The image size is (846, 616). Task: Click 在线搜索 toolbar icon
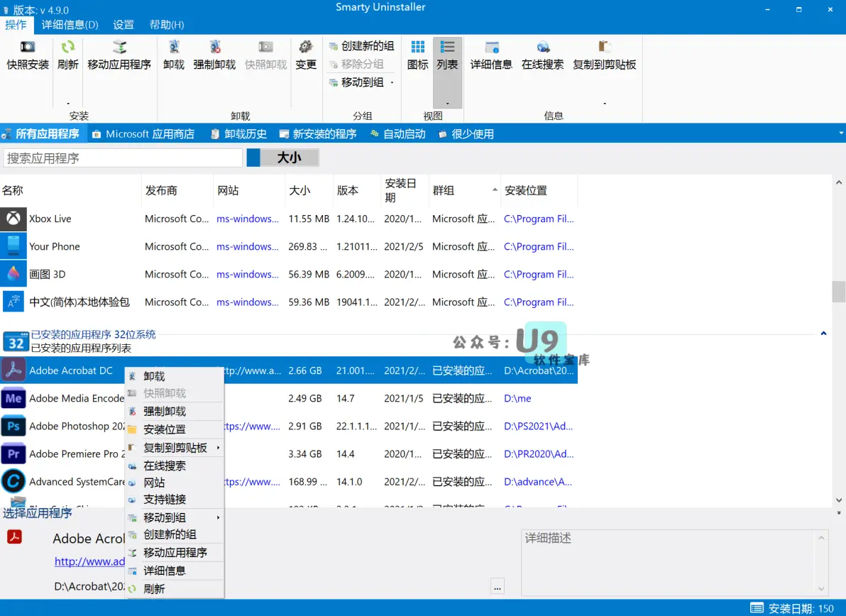coord(543,47)
